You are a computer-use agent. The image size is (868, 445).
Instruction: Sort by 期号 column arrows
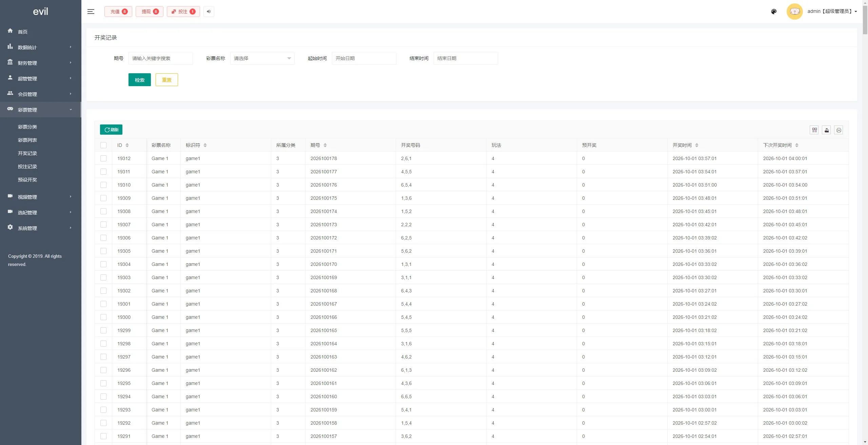325,145
